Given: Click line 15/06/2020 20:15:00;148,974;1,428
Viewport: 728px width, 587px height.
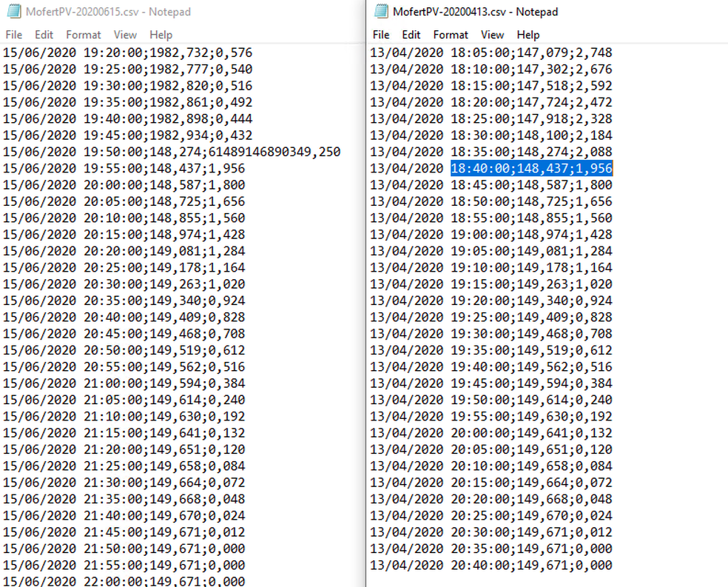Looking at the screenshot, I should coord(124,235).
